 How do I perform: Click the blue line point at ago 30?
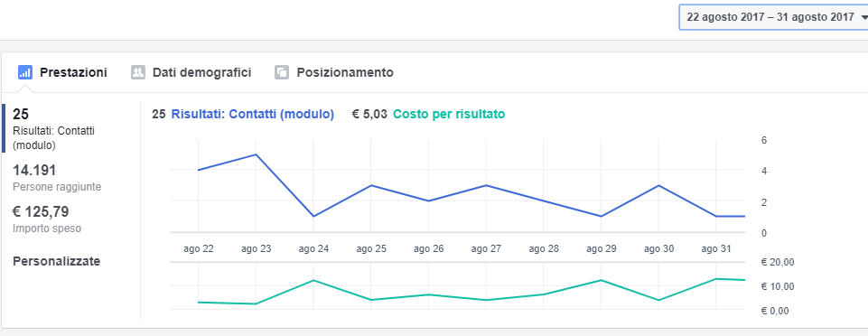[658, 185]
